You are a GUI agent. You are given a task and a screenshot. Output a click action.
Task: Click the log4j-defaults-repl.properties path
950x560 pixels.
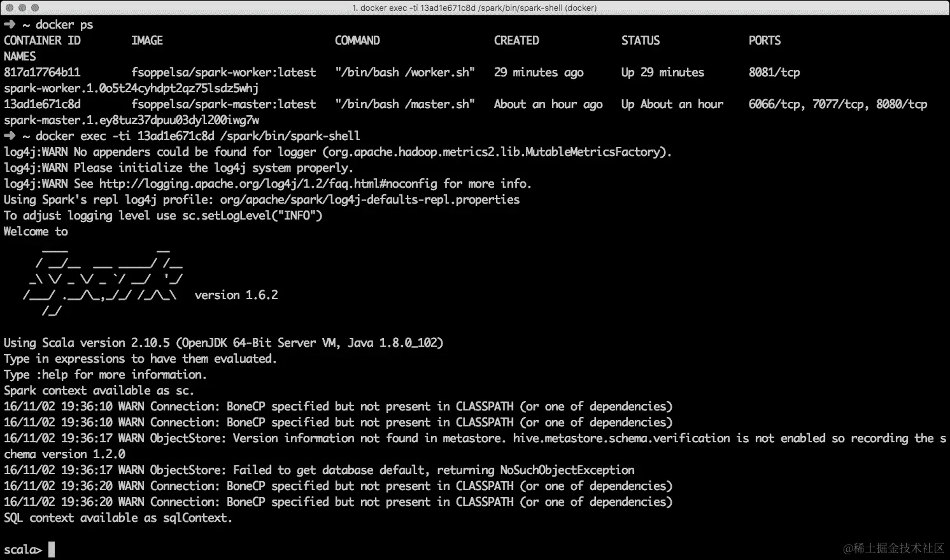pyautogui.click(x=370, y=199)
